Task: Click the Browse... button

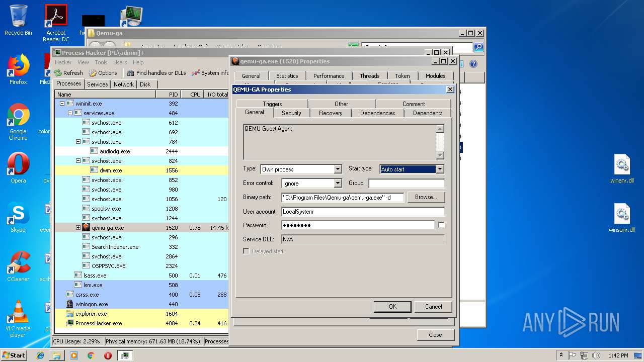Action: [x=426, y=197]
